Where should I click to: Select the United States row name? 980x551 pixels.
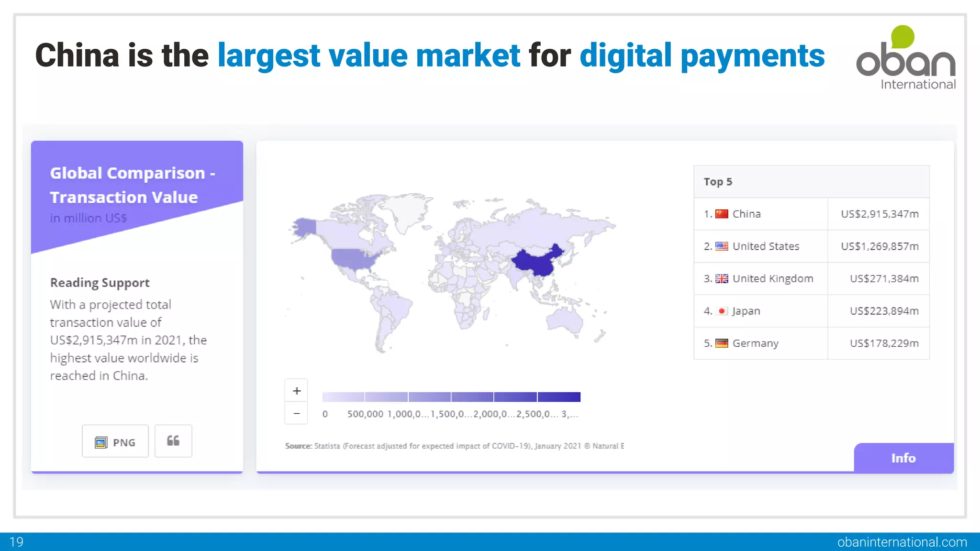click(766, 246)
